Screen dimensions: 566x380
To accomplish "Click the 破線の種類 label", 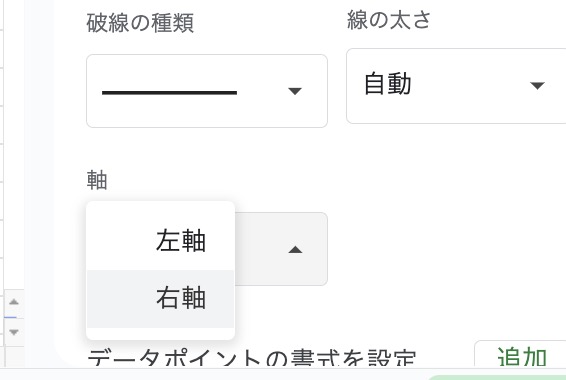I will tap(140, 23).
